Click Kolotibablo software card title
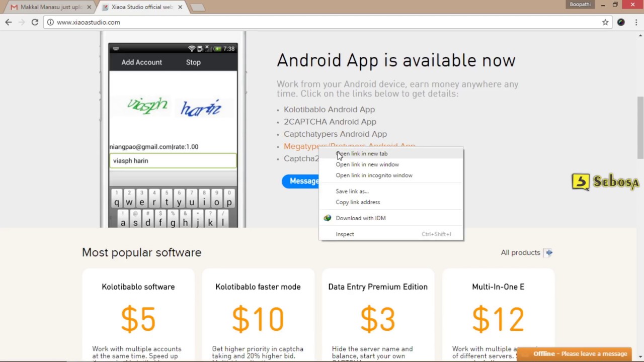Viewport: 644px width, 362px height. 138,287
